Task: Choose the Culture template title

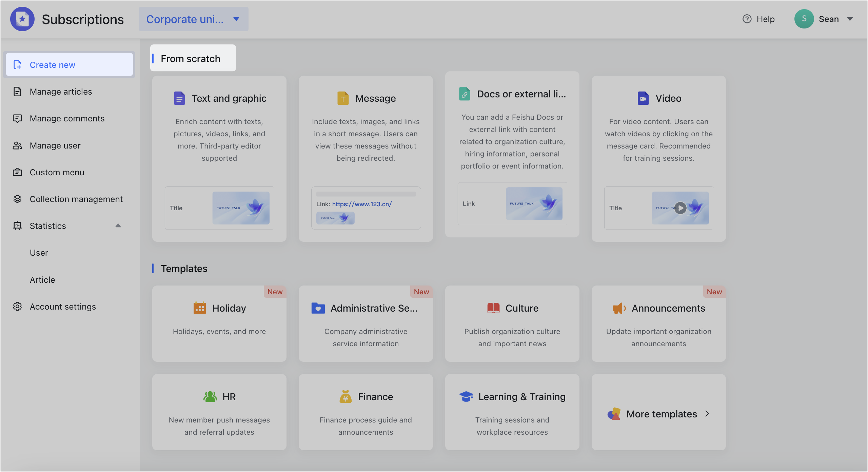Action: [522, 308]
